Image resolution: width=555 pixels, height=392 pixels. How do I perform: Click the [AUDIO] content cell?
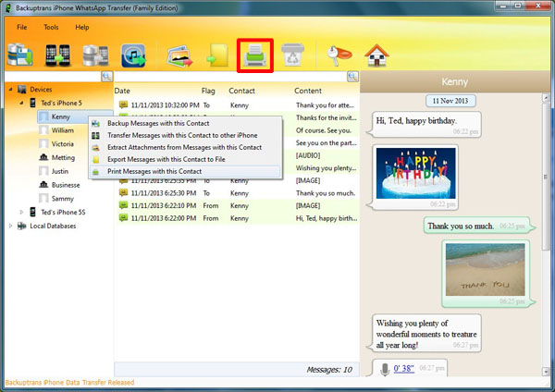[308, 155]
